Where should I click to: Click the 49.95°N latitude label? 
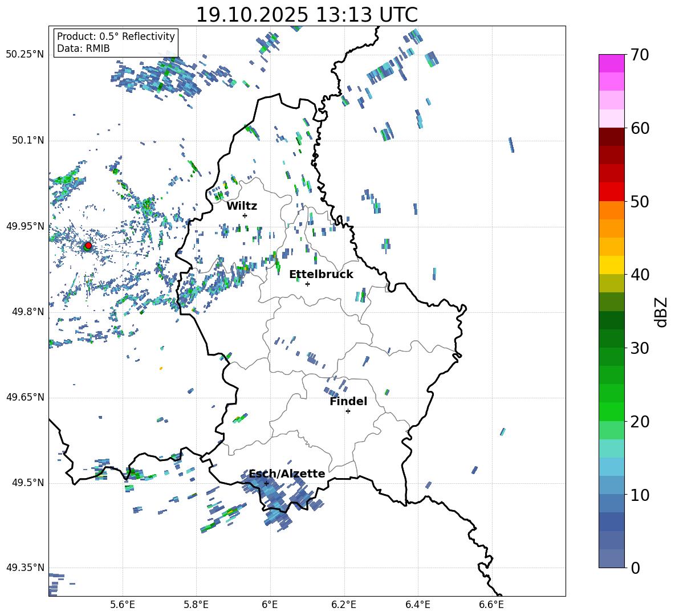coord(25,226)
